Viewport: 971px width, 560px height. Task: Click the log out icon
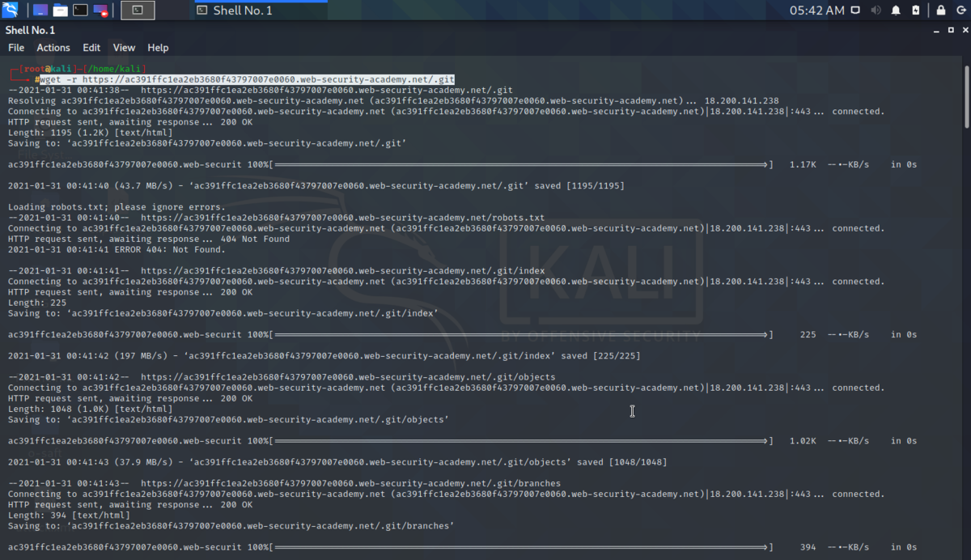tap(960, 11)
